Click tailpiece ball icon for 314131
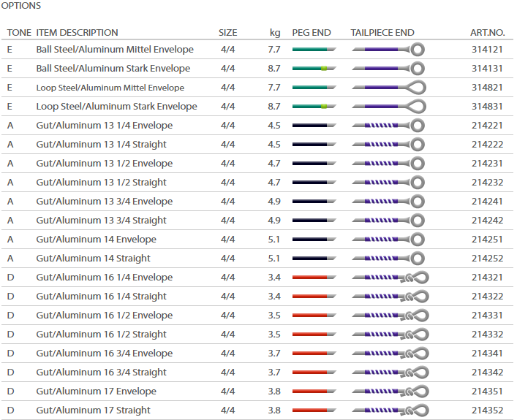Screen dimensions: 517x420 tap(388, 69)
